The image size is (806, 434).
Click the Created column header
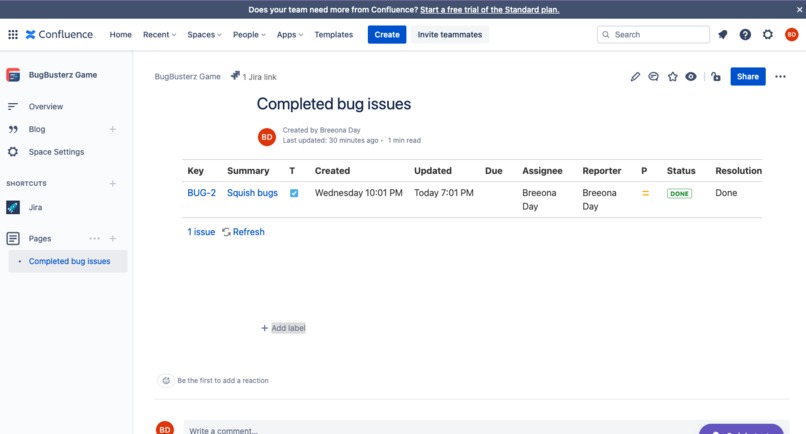pyautogui.click(x=333, y=171)
